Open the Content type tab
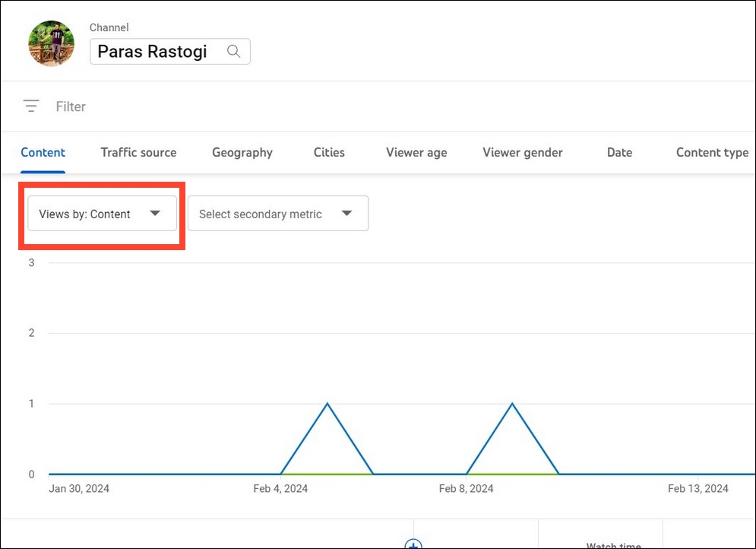This screenshot has height=549, width=756. [711, 152]
